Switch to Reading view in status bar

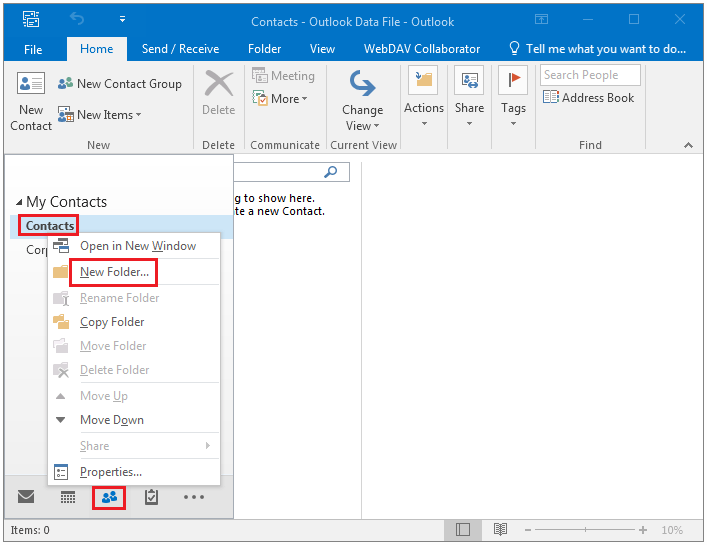[500, 529]
